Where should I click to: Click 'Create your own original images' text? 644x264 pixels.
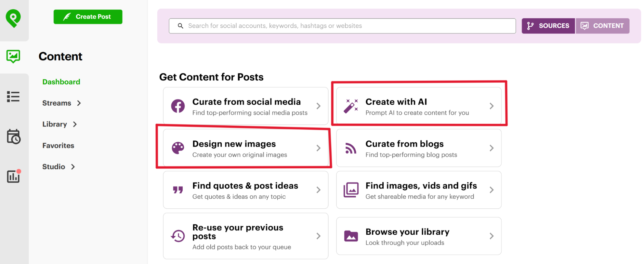pyautogui.click(x=240, y=155)
